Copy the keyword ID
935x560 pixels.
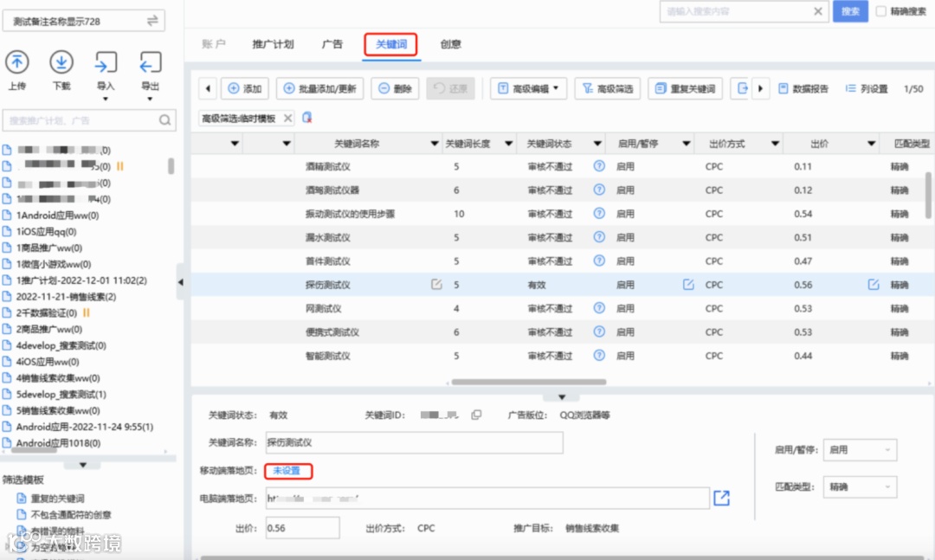pyautogui.click(x=476, y=415)
